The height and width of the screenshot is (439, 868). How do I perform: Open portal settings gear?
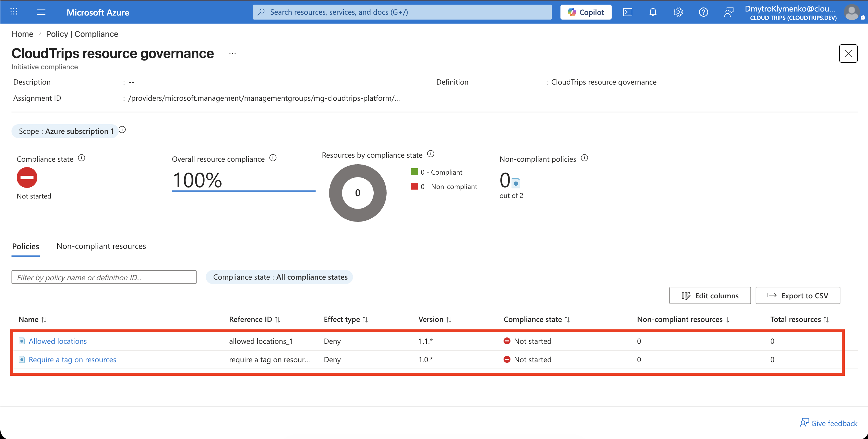[x=678, y=12]
